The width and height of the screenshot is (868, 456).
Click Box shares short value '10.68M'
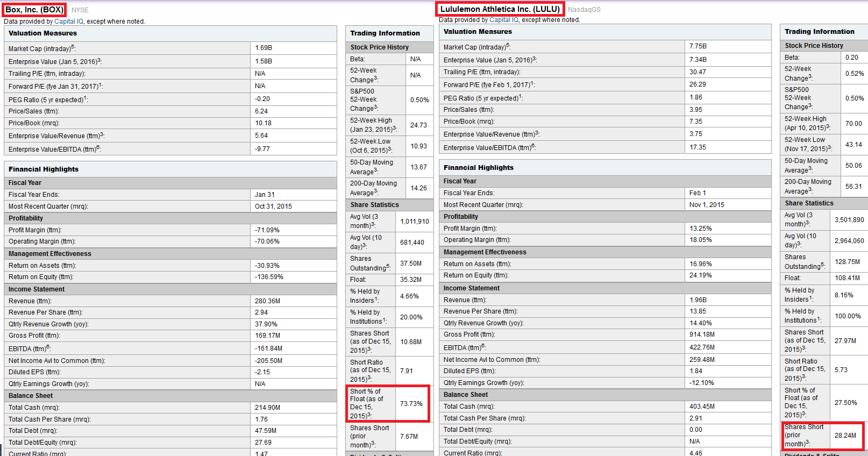[x=411, y=342]
